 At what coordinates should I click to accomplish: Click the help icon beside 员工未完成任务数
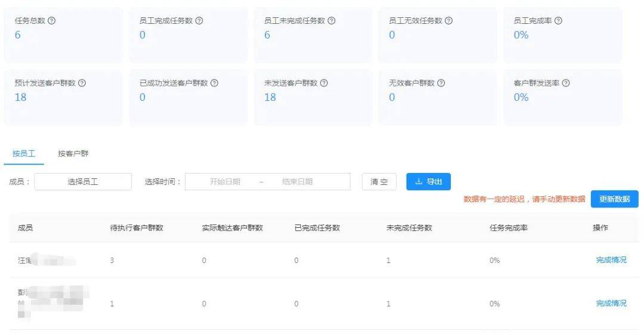pos(332,20)
